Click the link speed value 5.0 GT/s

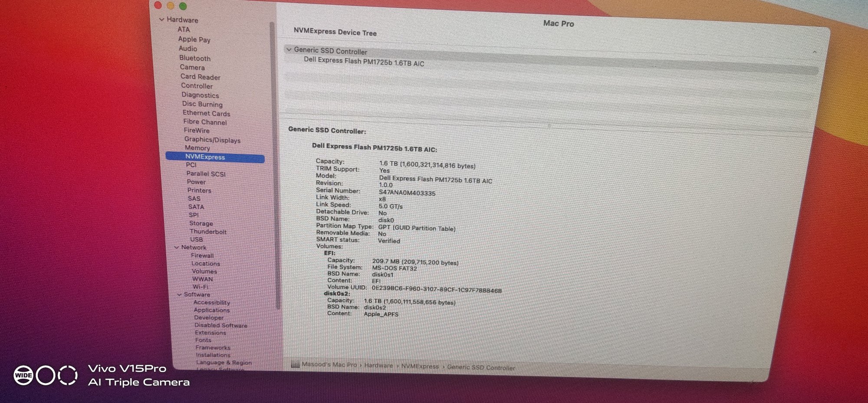click(x=391, y=206)
